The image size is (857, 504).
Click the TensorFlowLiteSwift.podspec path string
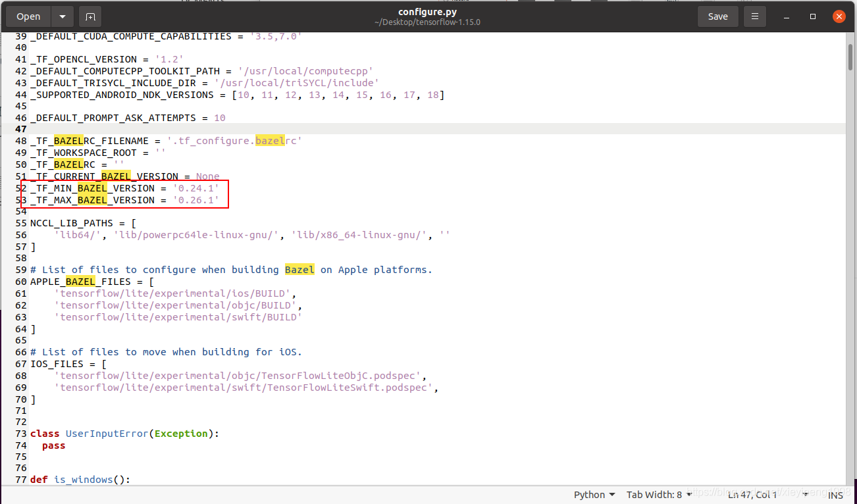(x=244, y=388)
